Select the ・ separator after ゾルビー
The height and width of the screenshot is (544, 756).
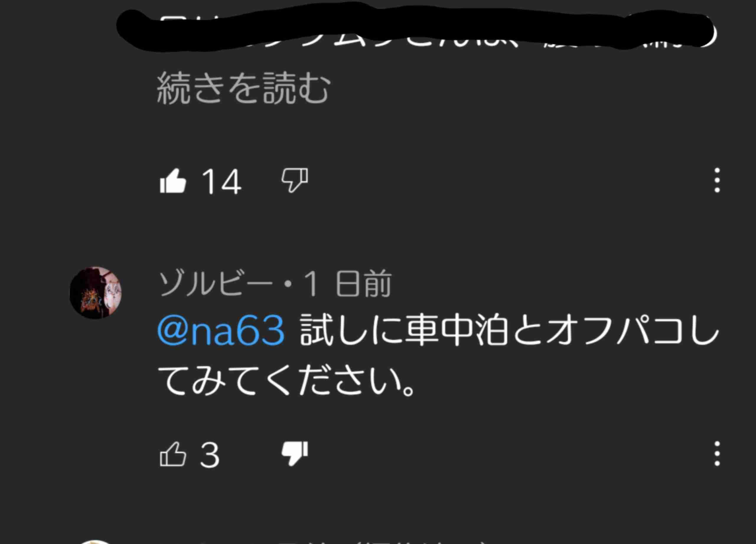click(x=289, y=284)
